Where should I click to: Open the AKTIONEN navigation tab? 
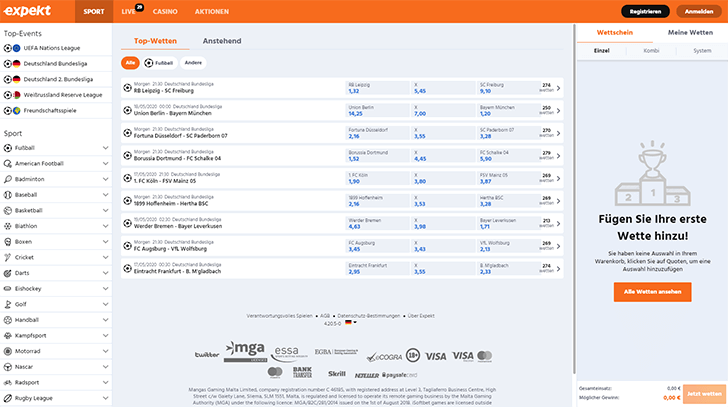pos(212,12)
